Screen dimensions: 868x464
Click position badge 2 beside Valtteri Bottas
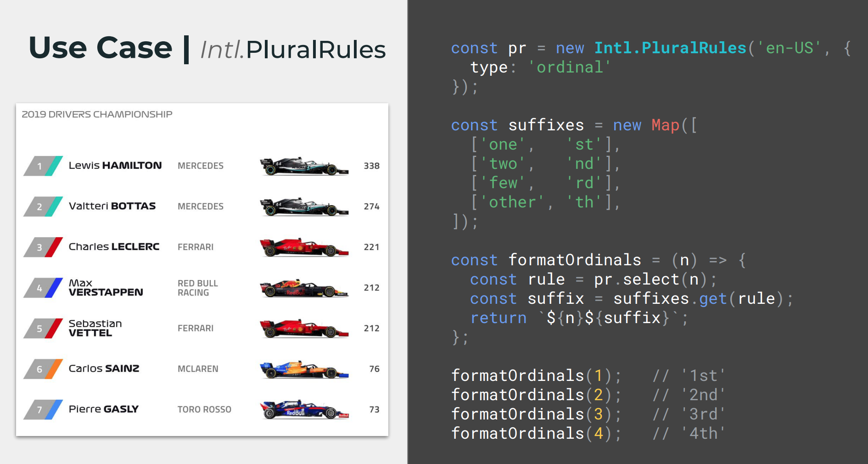pyautogui.click(x=43, y=207)
